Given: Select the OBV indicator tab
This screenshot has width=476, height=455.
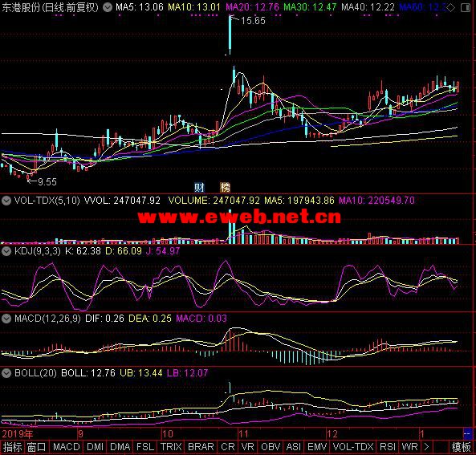Looking at the screenshot, I should pos(271,447).
